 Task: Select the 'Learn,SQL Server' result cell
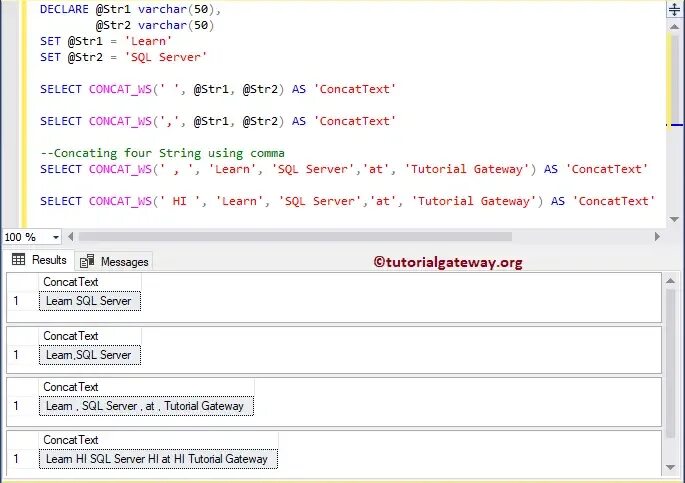[x=90, y=355]
